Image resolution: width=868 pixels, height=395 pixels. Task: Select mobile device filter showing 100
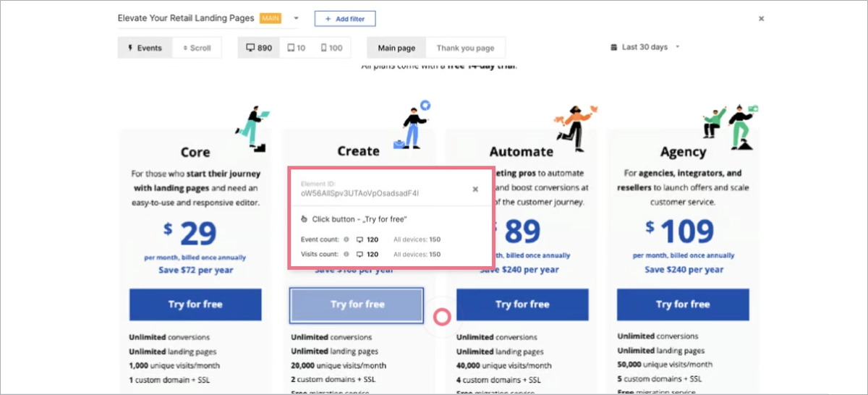332,48
